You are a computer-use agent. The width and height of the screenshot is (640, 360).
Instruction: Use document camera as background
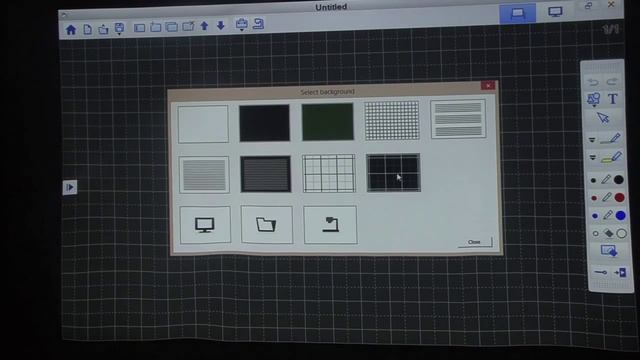pyautogui.click(x=330, y=224)
